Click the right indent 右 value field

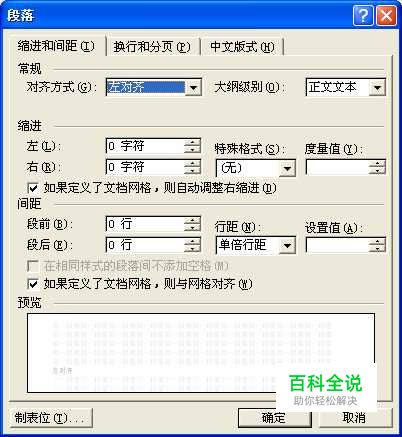tap(145, 167)
